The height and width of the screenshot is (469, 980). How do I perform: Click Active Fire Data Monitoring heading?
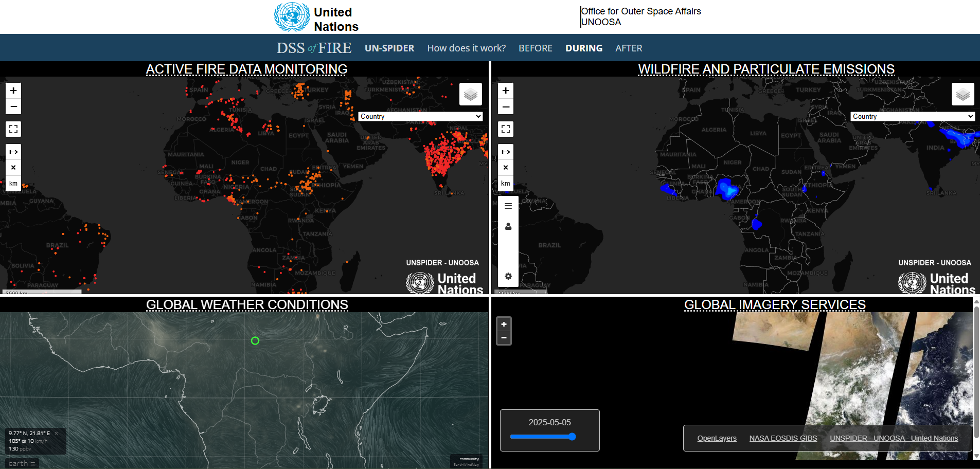click(247, 69)
